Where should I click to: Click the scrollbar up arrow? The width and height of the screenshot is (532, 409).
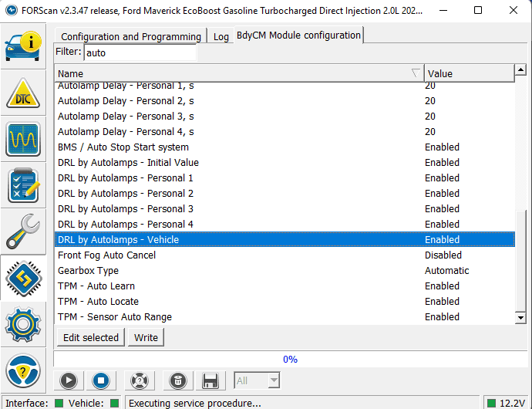tap(520, 70)
